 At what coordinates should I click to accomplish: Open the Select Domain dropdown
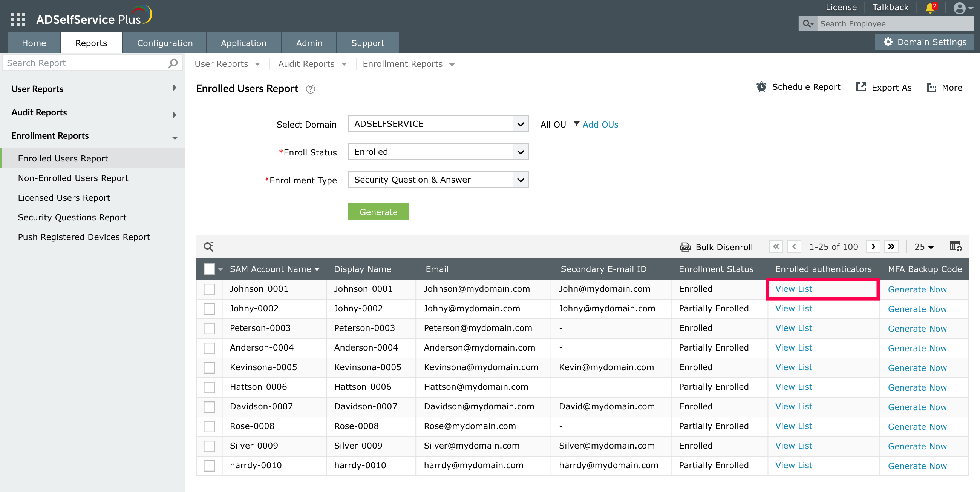521,124
